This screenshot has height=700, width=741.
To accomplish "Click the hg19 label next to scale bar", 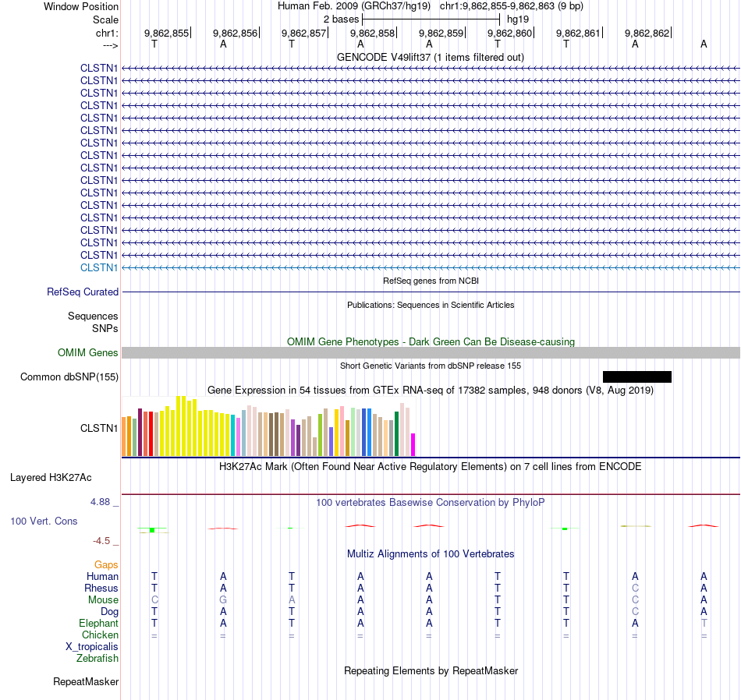I will tap(518, 19).
